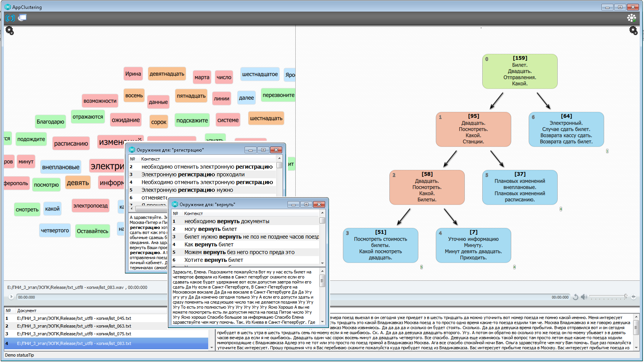Click the word tag 'шестнадцатое'
Viewport: 644px width, 362px height.
(260, 74)
